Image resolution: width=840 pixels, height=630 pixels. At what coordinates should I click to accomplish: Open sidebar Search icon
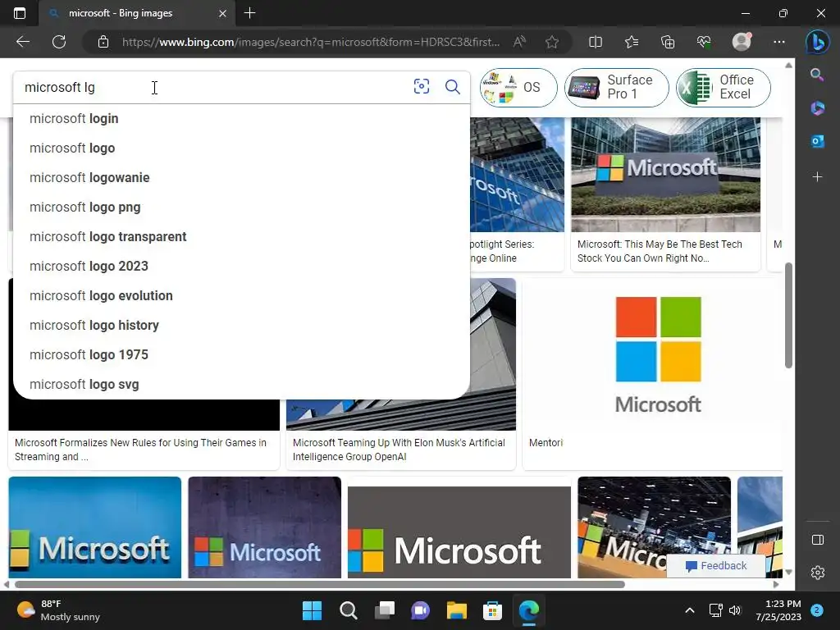coord(817,75)
